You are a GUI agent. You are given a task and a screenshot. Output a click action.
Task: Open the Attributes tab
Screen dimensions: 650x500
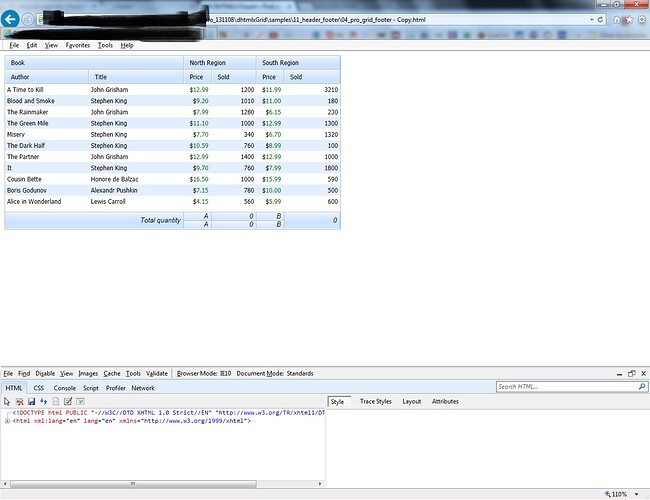tap(445, 401)
